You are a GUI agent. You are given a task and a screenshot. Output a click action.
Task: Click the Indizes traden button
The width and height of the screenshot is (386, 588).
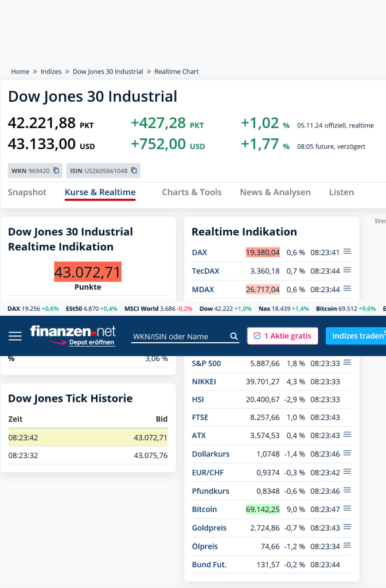(356, 335)
